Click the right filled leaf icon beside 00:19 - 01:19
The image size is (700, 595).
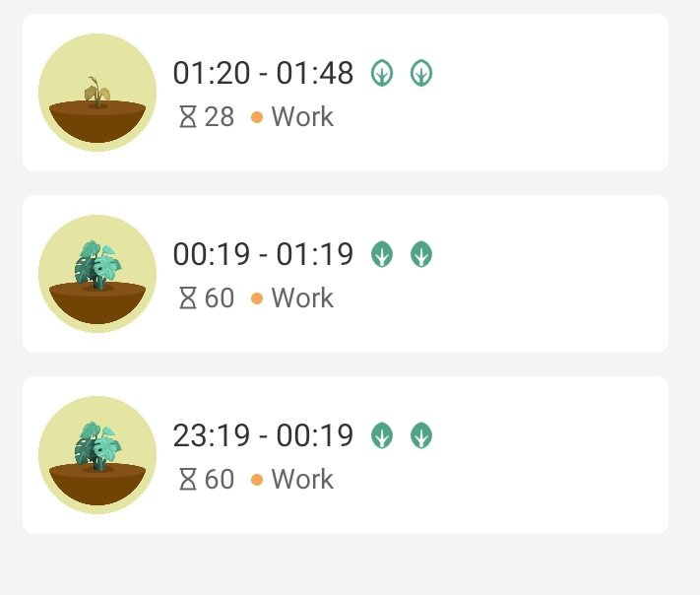pos(421,254)
